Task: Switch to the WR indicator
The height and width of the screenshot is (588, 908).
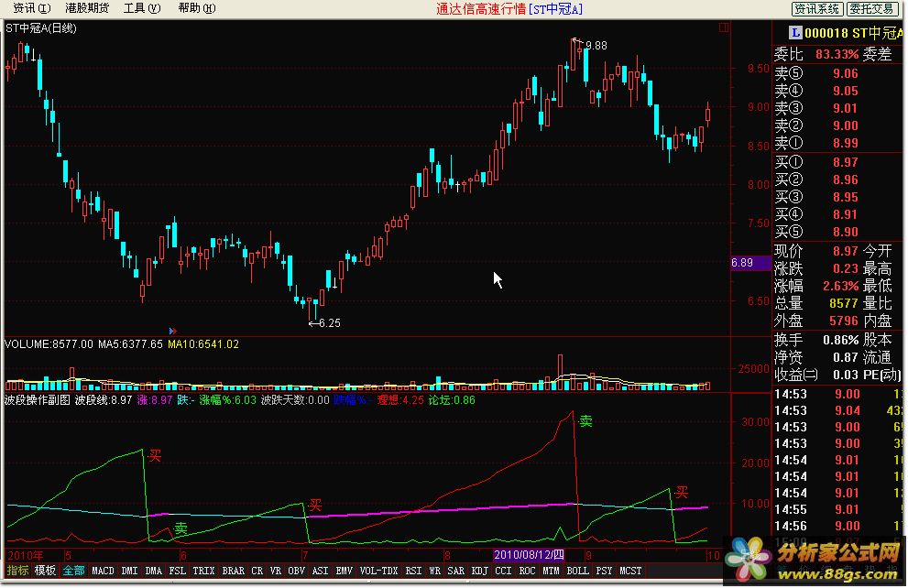Action: point(435,571)
